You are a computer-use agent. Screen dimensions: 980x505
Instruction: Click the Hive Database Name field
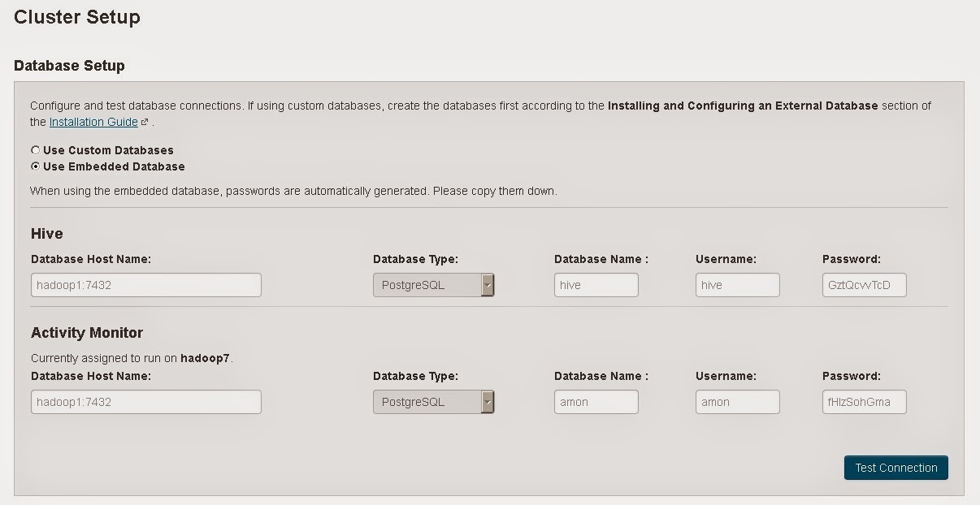(596, 285)
